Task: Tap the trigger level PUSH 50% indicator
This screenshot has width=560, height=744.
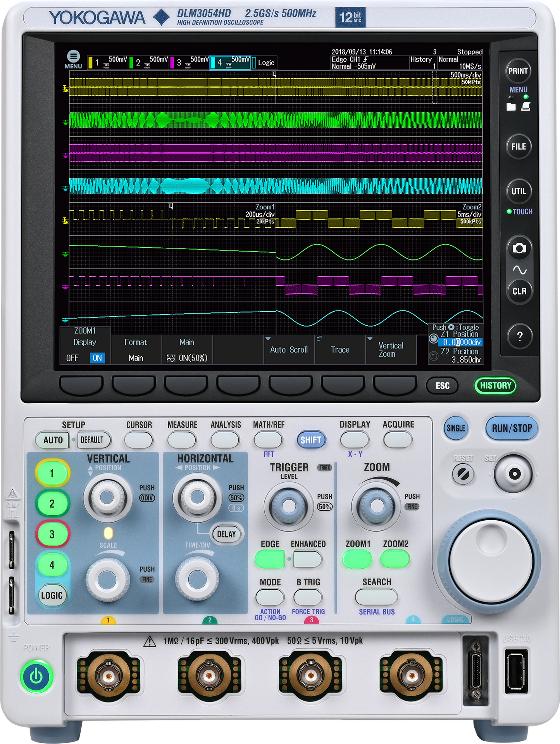Action: (x=324, y=507)
